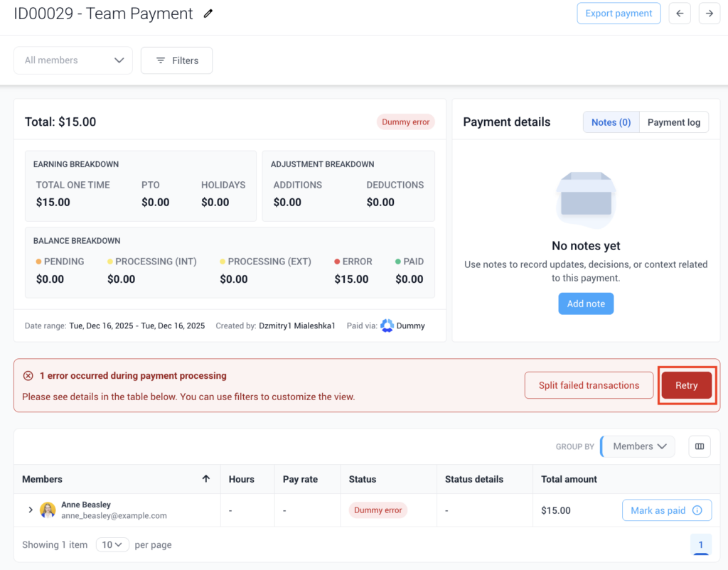The width and height of the screenshot is (728, 570).
Task: Click Status details column header
Action: coord(474,479)
